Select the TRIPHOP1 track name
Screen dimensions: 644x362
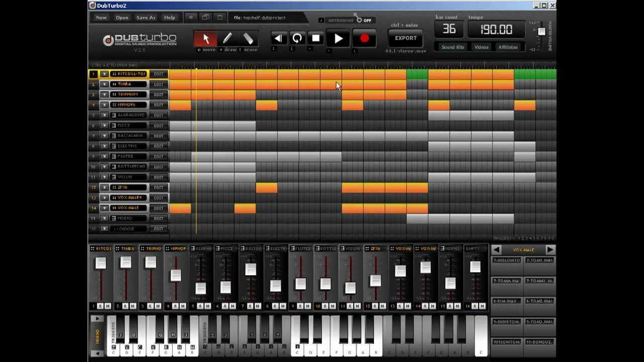tap(129, 95)
